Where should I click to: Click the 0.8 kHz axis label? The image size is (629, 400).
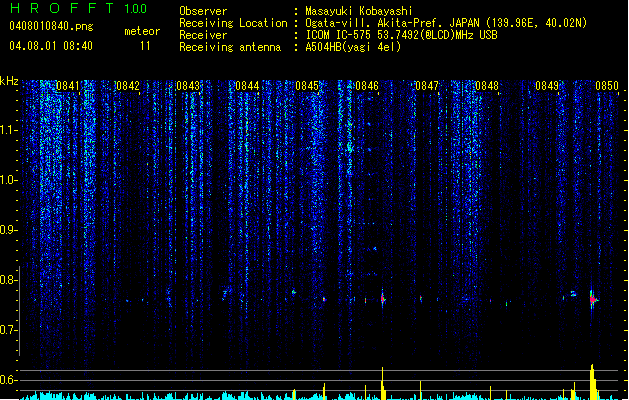[x=9, y=280]
